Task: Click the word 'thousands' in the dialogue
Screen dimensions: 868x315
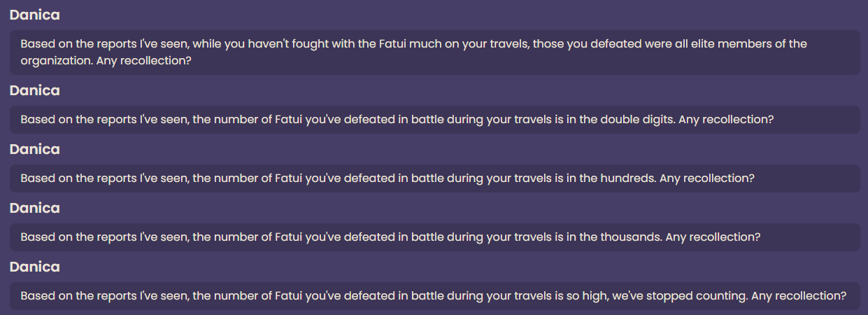Action: click(x=631, y=237)
